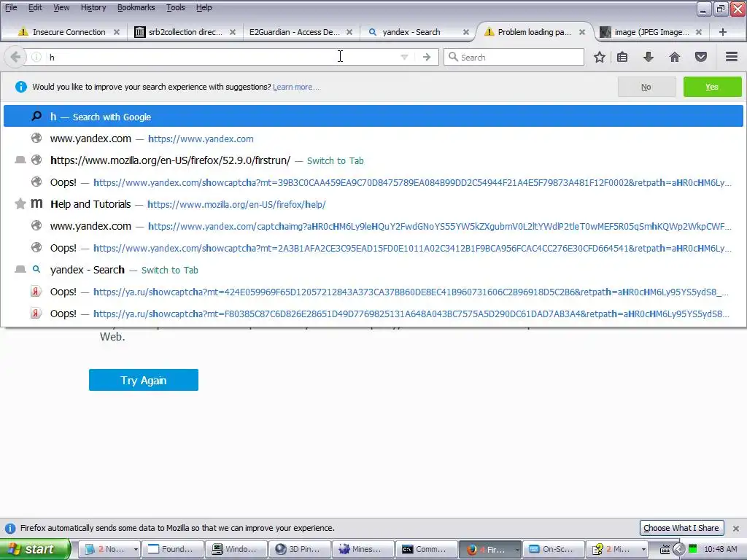Click Yes for search suggestions
Viewport: 747px width, 560px height.
(x=712, y=87)
